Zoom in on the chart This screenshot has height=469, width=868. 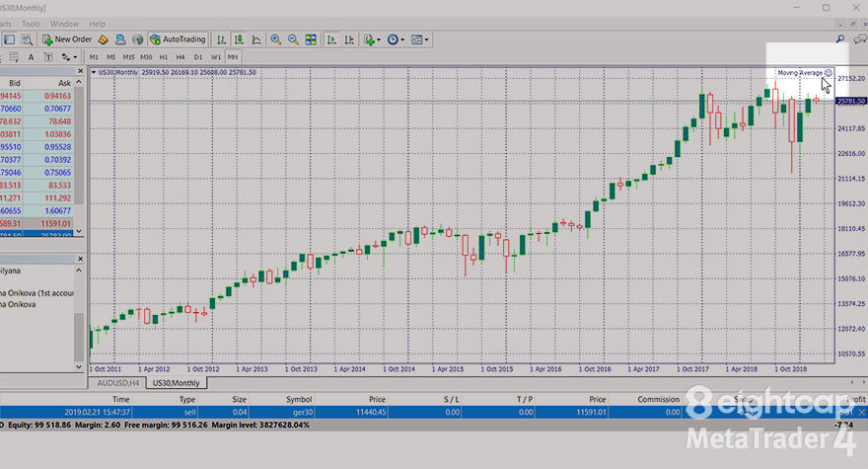click(275, 39)
